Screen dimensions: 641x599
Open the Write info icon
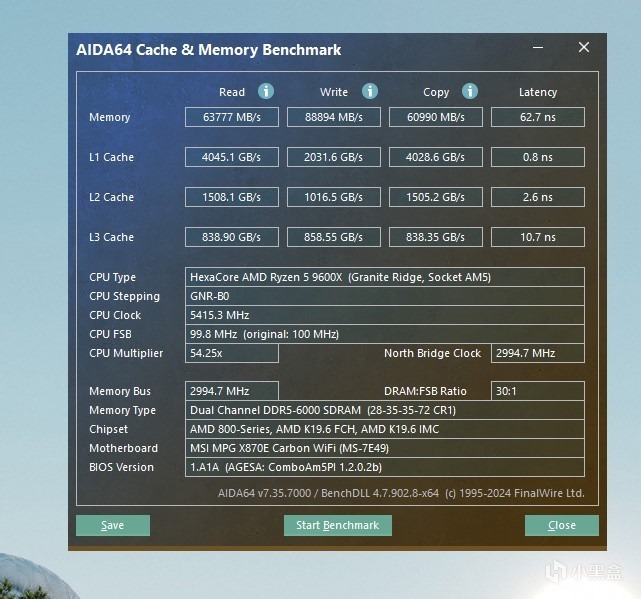[x=370, y=91]
